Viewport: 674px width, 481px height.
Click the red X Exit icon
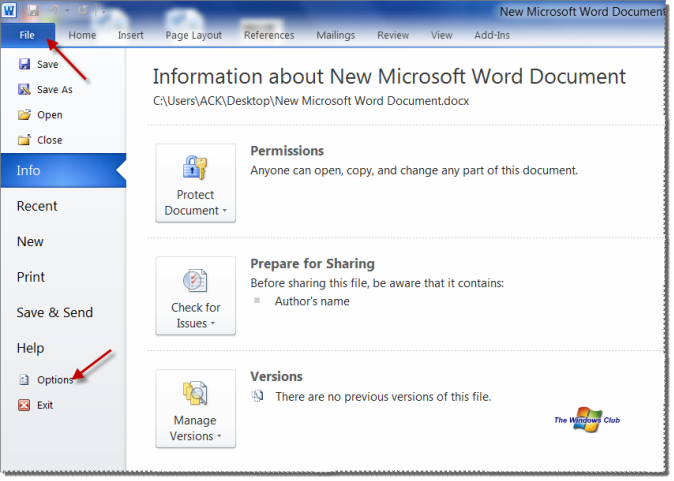[24, 405]
